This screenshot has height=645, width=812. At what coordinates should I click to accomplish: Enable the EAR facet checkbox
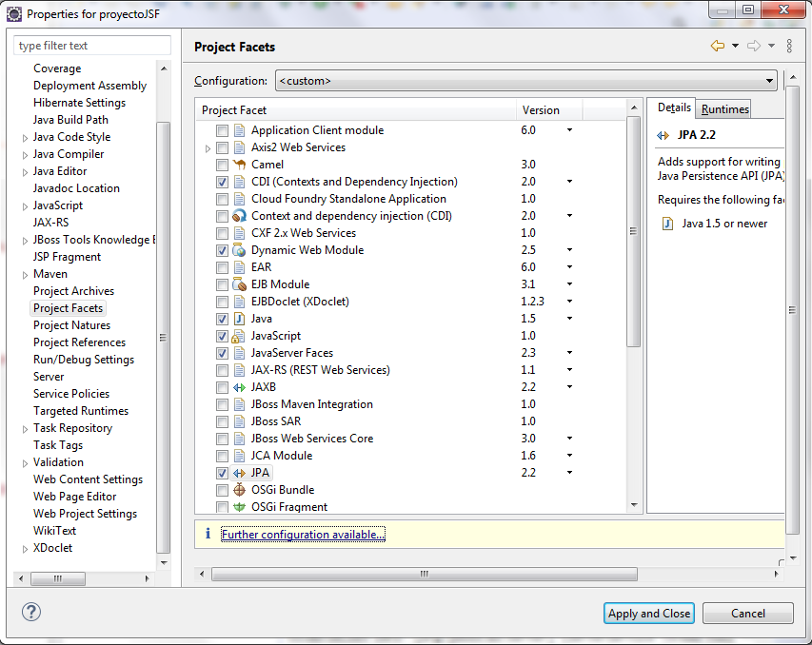(221, 267)
